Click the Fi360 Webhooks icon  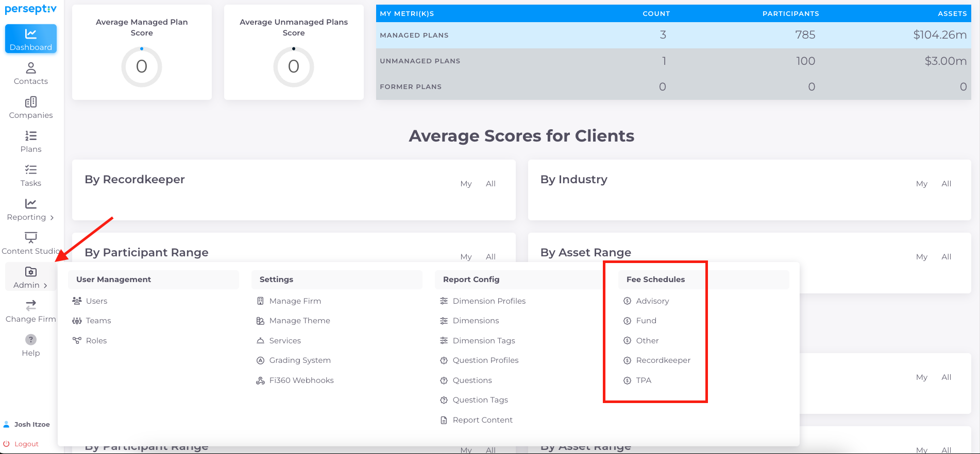[260, 380]
